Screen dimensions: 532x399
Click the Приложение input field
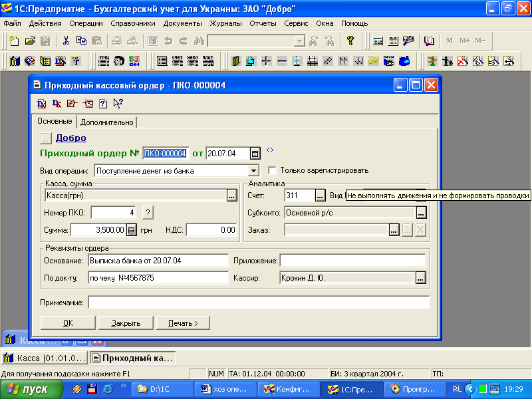pyautogui.click(x=353, y=261)
